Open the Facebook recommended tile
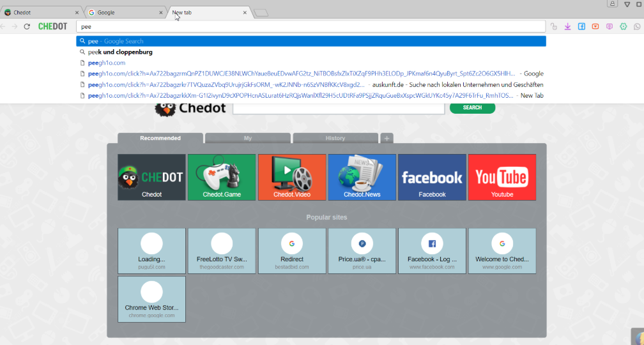 (x=432, y=177)
